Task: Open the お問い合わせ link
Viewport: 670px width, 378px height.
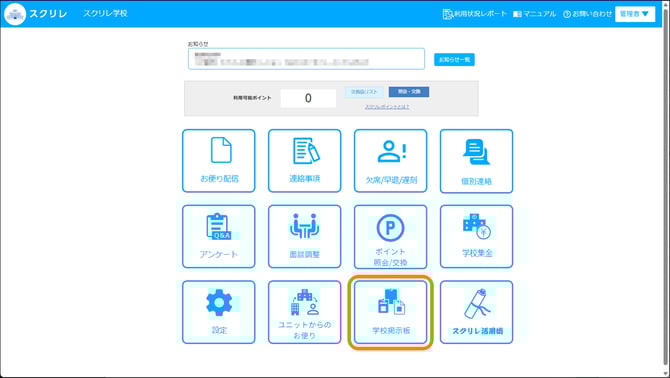Action: click(x=588, y=14)
